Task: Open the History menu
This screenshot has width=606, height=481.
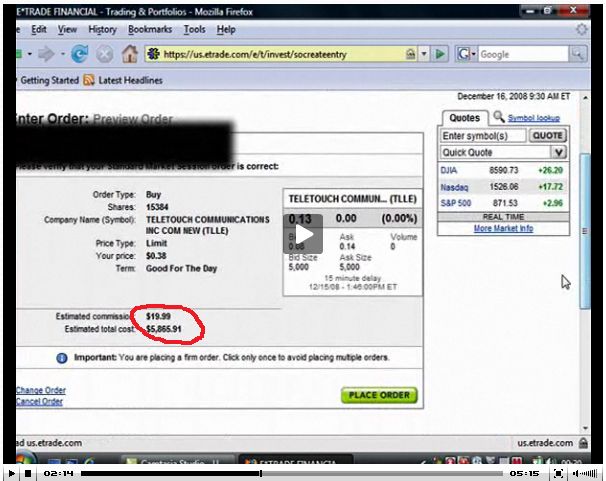Action: [102, 29]
